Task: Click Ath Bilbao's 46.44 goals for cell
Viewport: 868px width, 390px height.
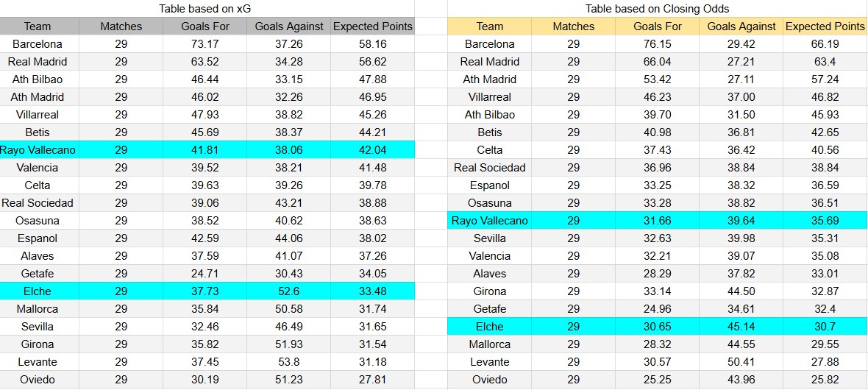Action: [205, 79]
